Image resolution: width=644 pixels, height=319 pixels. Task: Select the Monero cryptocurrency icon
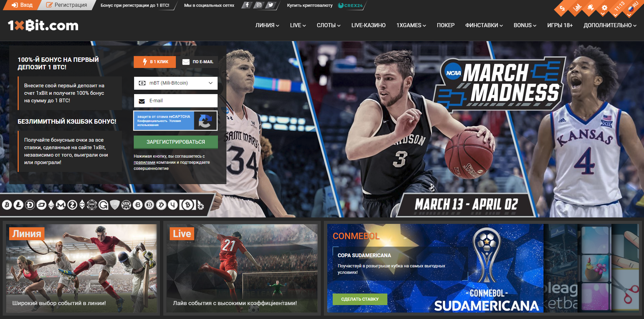pyautogui.click(x=60, y=205)
